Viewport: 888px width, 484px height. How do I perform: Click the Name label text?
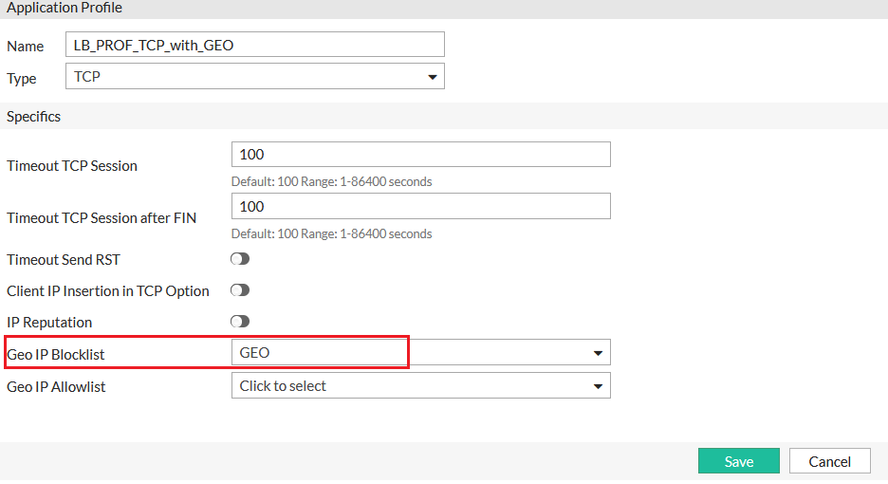pos(25,45)
